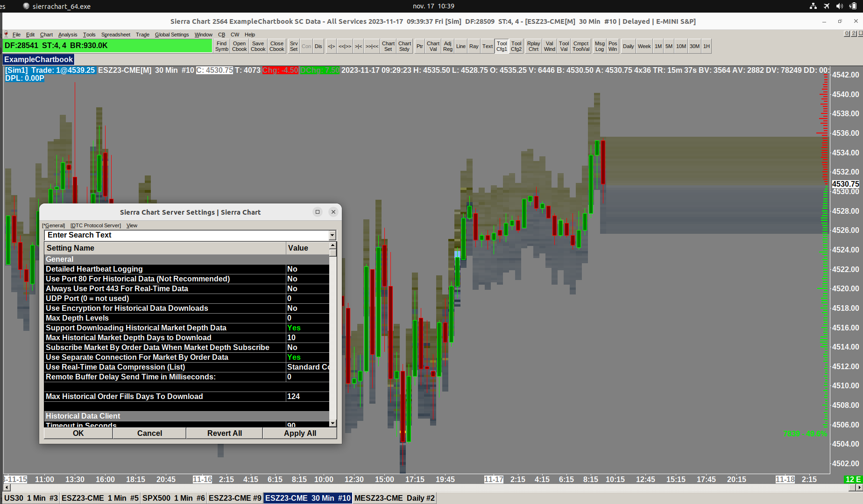
Task: Click the Apply All button
Action: coord(300,434)
